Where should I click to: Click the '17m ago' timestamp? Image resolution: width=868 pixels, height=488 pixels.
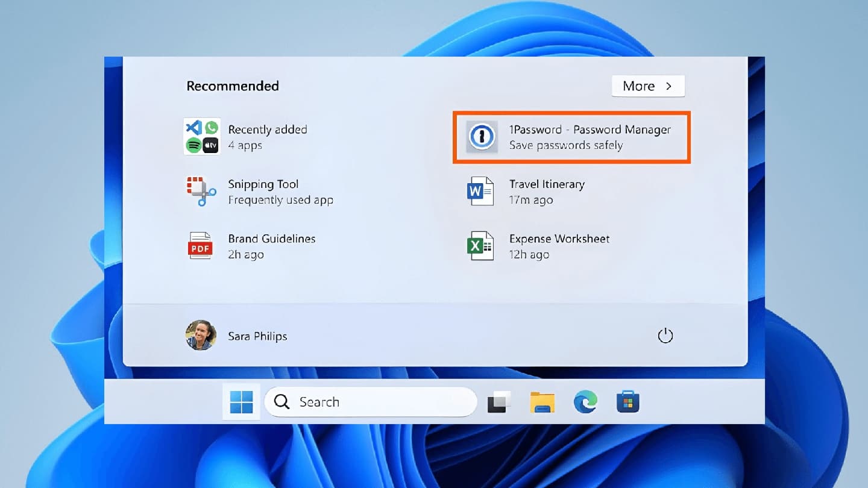pos(531,200)
